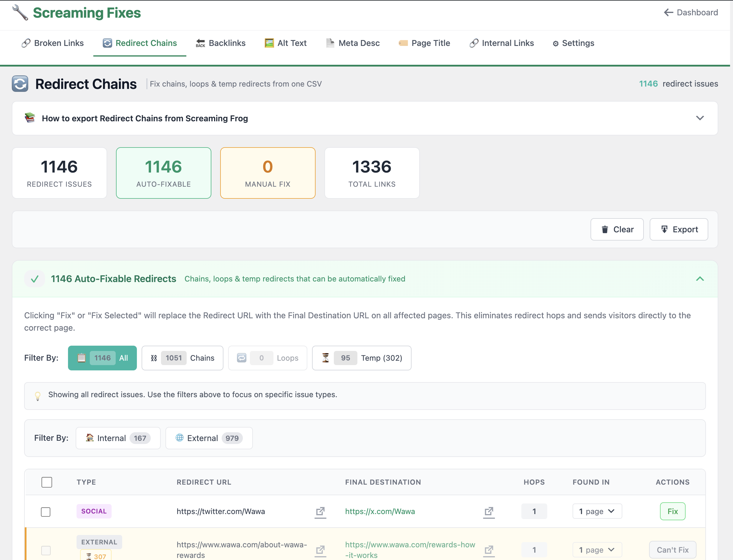The image size is (733, 560).
Task: Expand the How to export Redirect Chains section
Action: (x=700, y=118)
